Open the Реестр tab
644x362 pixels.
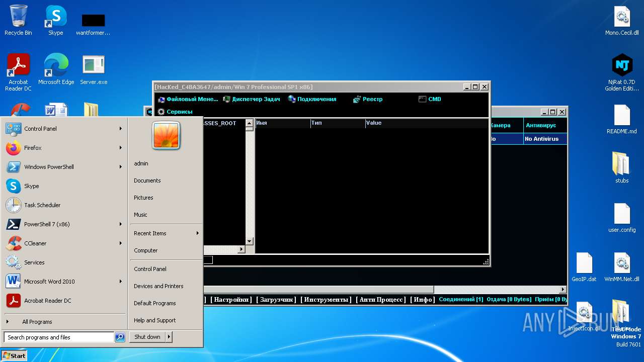click(x=368, y=99)
